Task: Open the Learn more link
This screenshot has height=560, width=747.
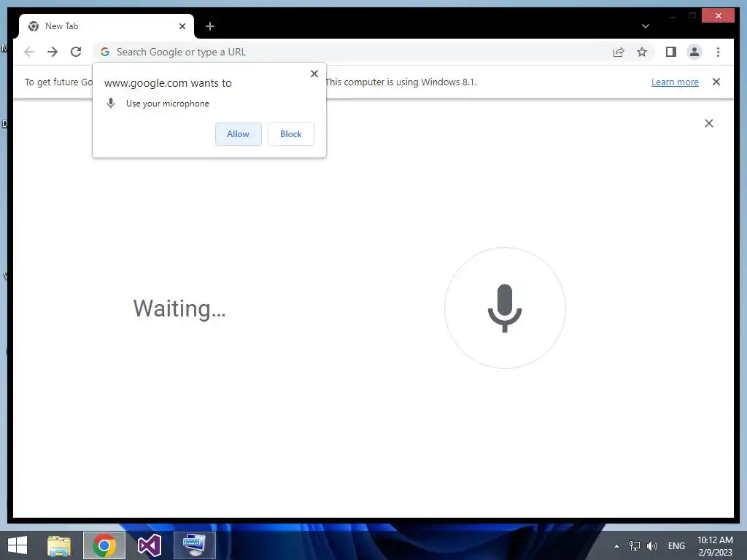Action: (x=675, y=82)
